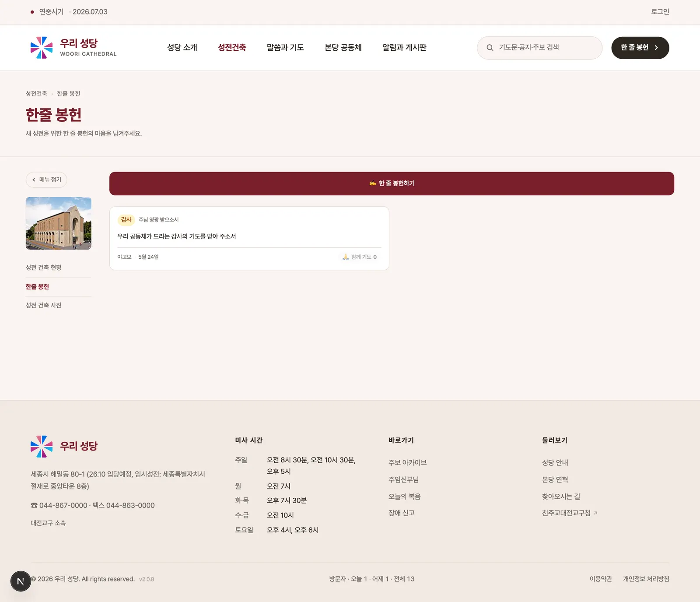Open 본당 연혁 footer link
The width and height of the screenshot is (700, 602).
coord(555,480)
